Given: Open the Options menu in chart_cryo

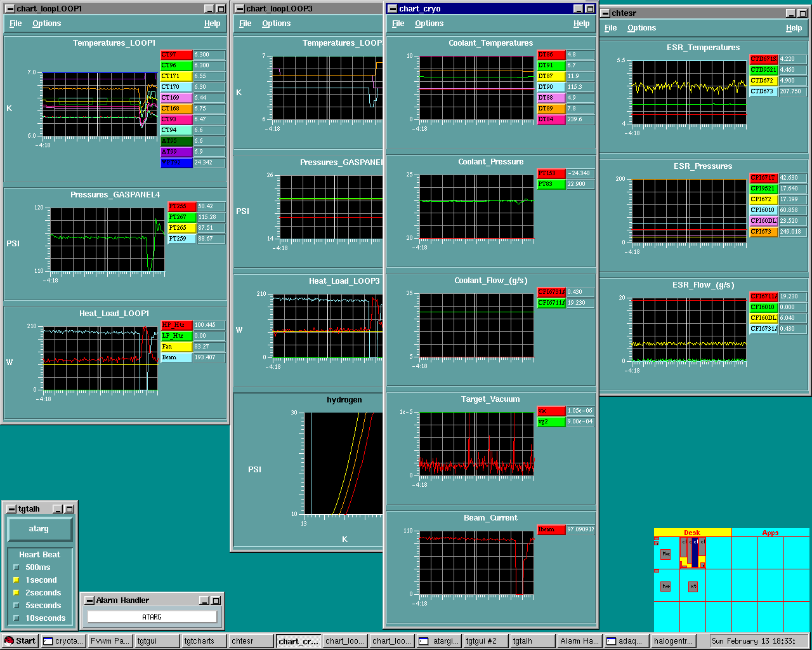Looking at the screenshot, I should (x=429, y=23).
